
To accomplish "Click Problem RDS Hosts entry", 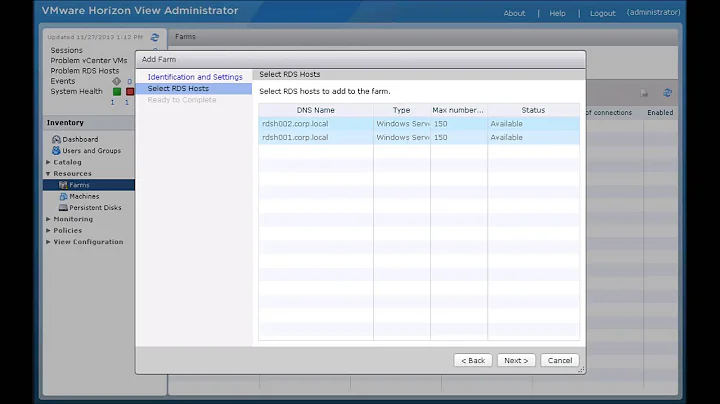I will coord(84,71).
